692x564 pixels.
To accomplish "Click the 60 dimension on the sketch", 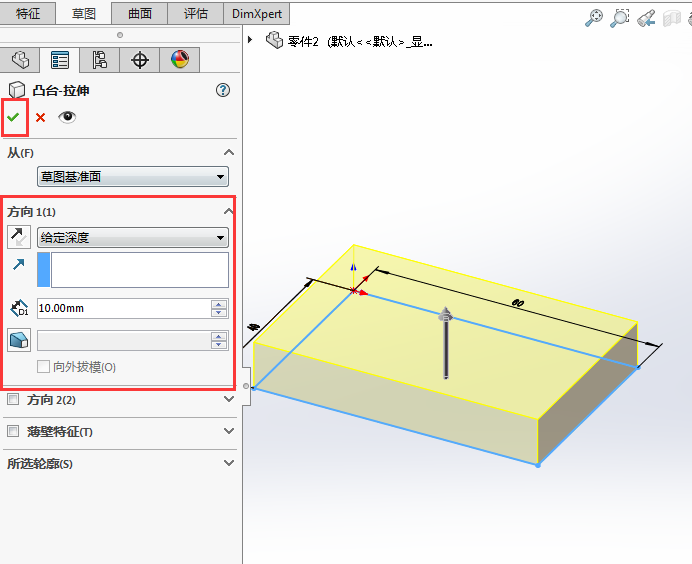I will [x=517, y=303].
